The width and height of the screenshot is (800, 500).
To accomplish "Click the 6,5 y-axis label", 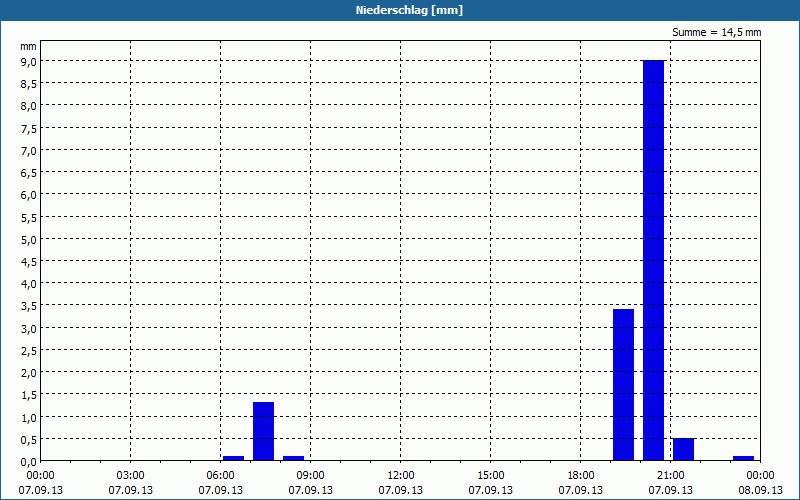I will point(28,172).
